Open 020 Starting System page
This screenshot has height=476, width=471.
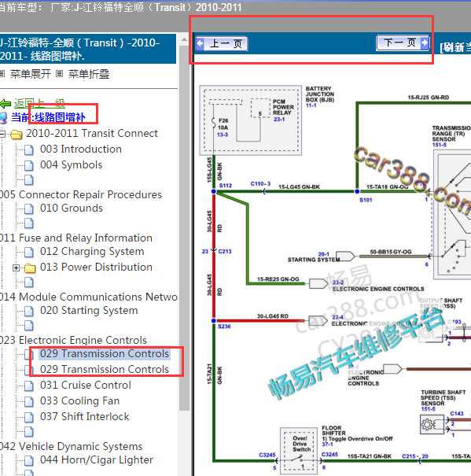[89, 311]
